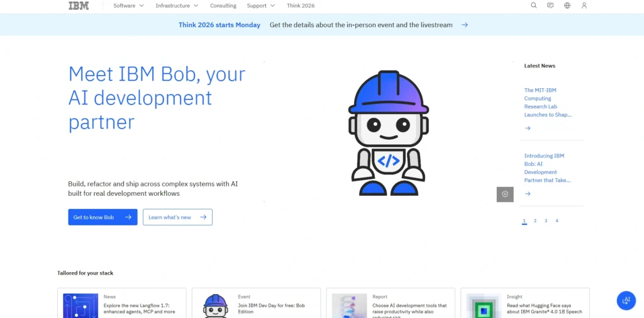Image resolution: width=644 pixels, height=318 pixels.
Task: Open the Langflow 1.7 news thumbnail
Action: pyautogui.click(x=80, y=305)
